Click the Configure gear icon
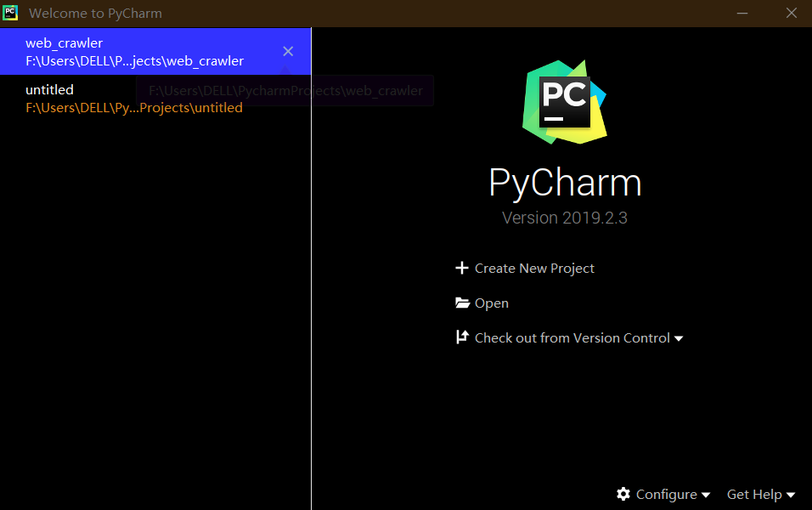Viewport: 812px width, 510px height. (623, 494)
